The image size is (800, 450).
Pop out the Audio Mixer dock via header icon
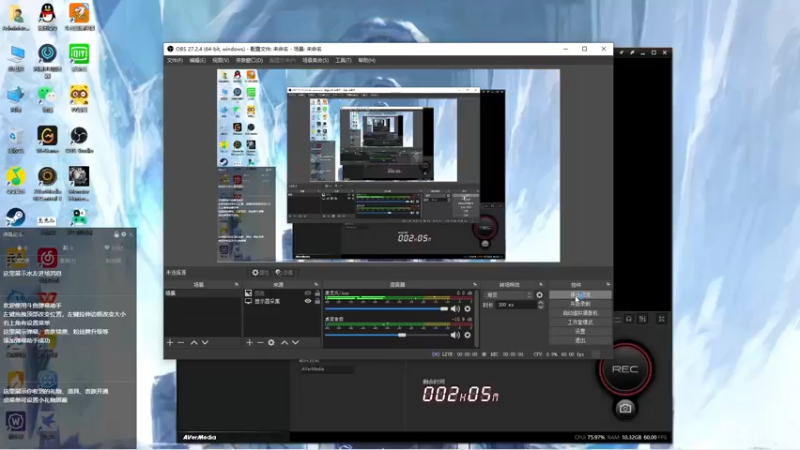point(475,284)
